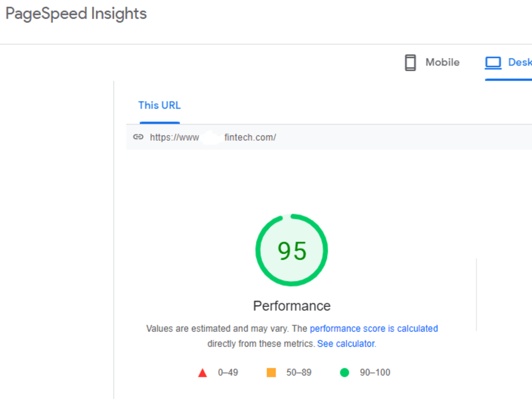Select the Desktop tab text
Viewport: 532px width, 399px height.
[x=520, y=62]
